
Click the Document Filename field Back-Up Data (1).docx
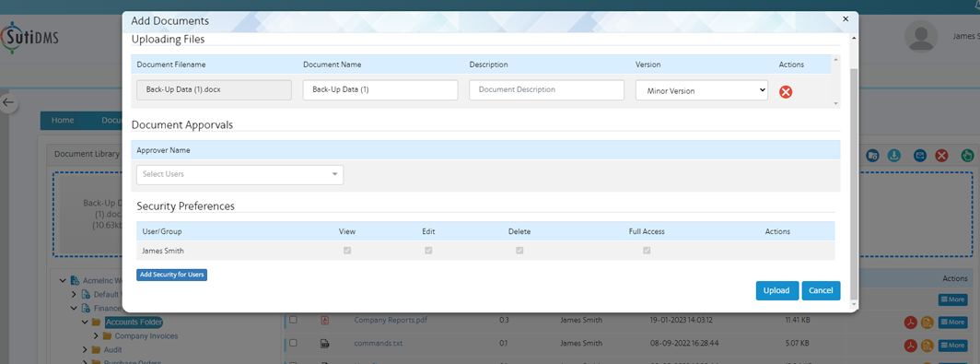point(214,90)
